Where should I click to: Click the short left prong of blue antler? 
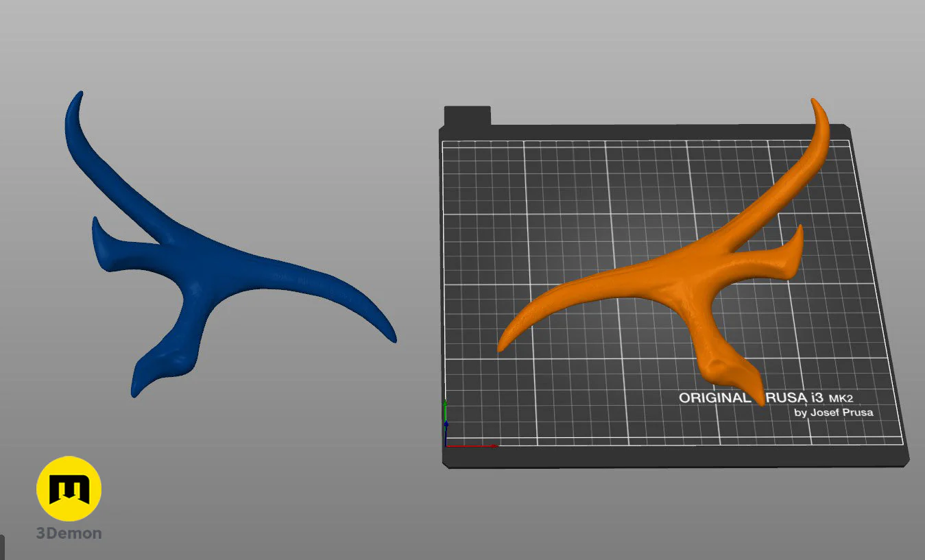point(106,243)
